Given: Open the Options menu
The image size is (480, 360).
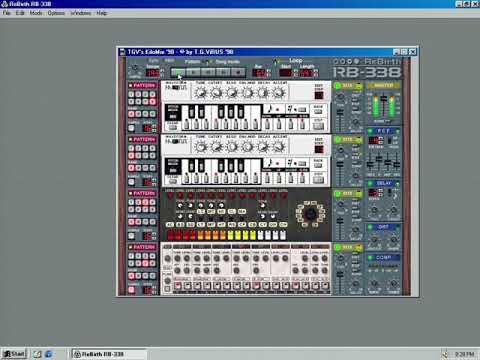Looking at the screenshot, I should [56, 13].
